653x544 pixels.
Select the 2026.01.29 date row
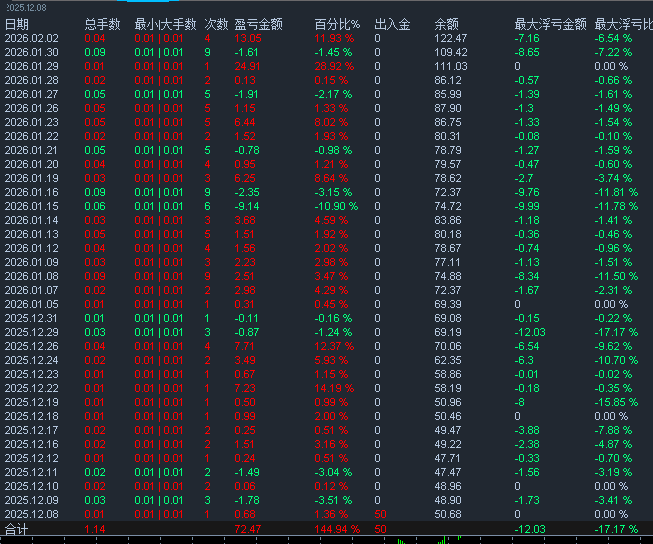coord(32,66)
